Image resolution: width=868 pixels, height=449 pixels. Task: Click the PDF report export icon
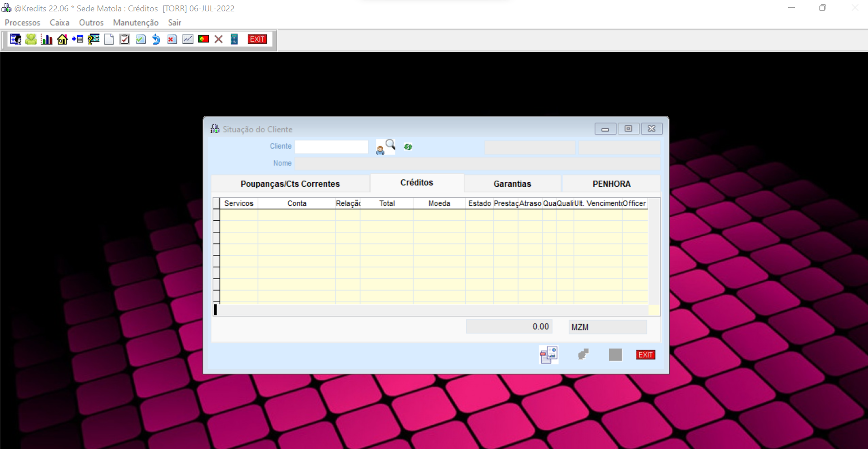[x=548, y=354]
